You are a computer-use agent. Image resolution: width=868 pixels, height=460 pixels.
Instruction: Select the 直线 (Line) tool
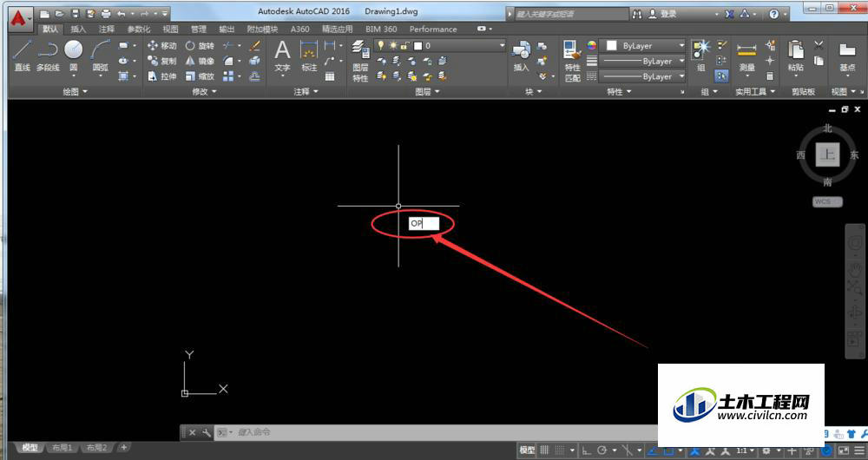pos(22,56)
